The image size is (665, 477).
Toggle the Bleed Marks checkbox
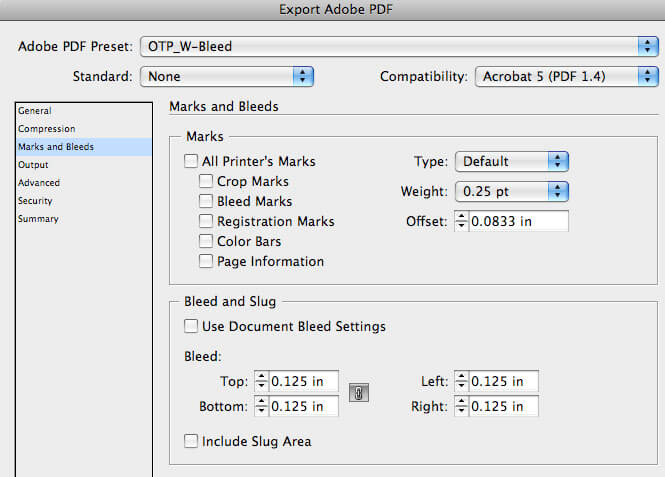click(206, 201)
